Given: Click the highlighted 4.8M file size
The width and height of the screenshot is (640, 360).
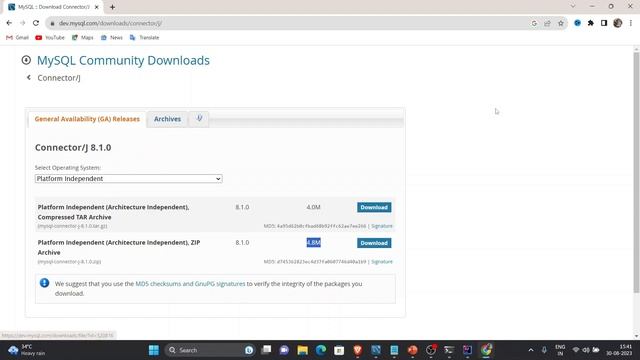Looking at the screenshot, I should point(313,242).
